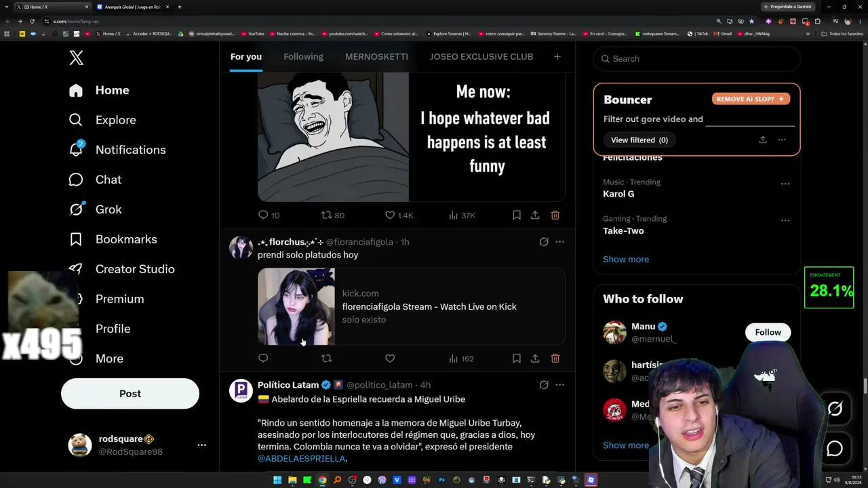Open Grok from the sidebar
Image resolution: width=868 pixels, height=488 pixels.
(95, 209)
